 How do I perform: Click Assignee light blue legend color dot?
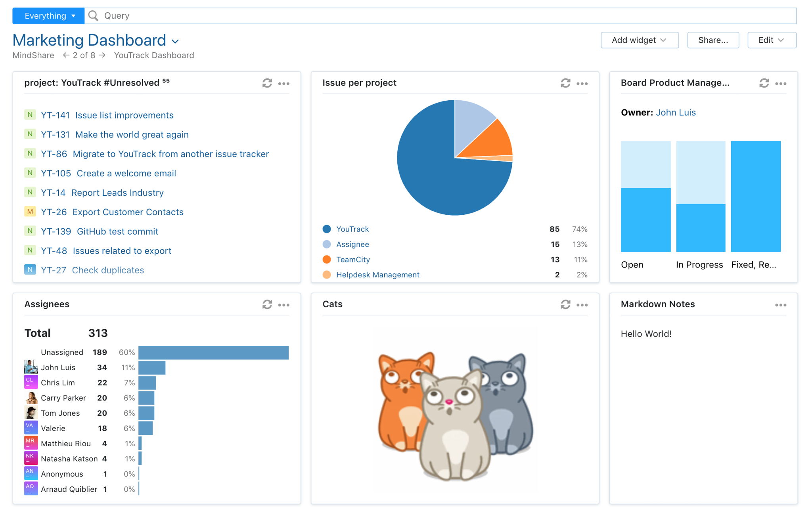tap(327, 245)
